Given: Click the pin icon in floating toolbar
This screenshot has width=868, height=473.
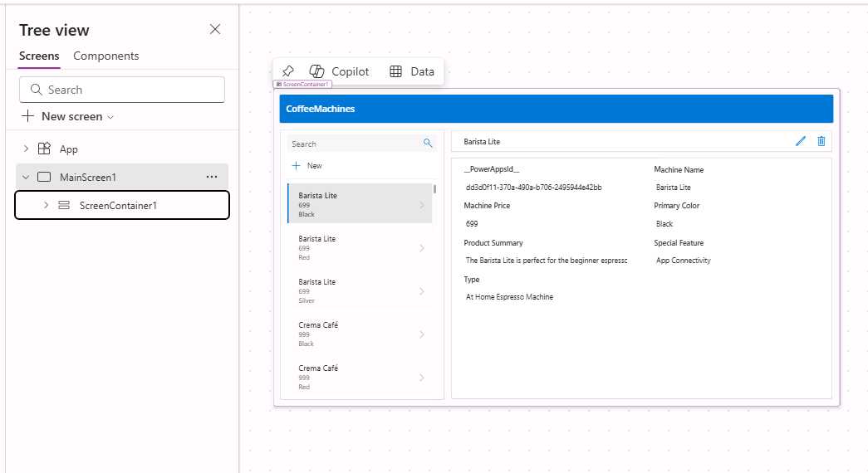Looking at the screenshot, I should (x=288, y=71).
